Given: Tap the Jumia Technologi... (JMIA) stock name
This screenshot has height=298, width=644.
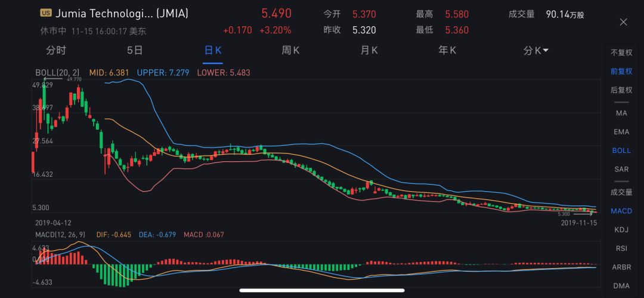Looking at the screenshot, I should (x=122, y=14).
